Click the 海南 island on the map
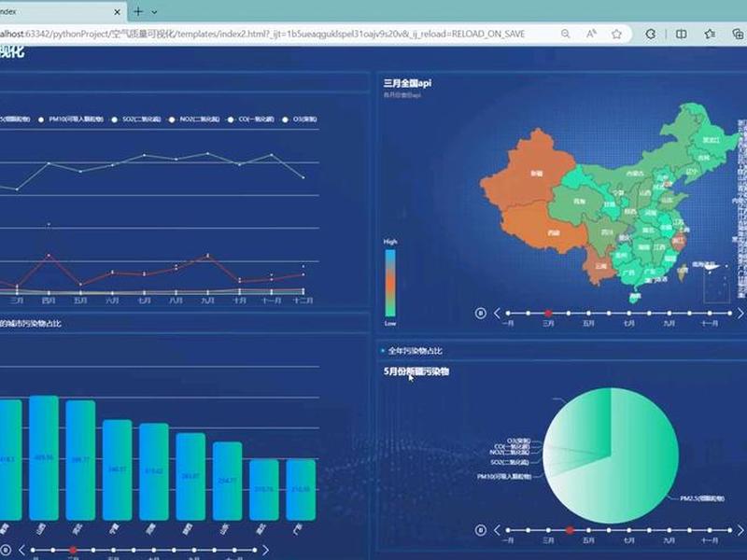 pos(635,296)
